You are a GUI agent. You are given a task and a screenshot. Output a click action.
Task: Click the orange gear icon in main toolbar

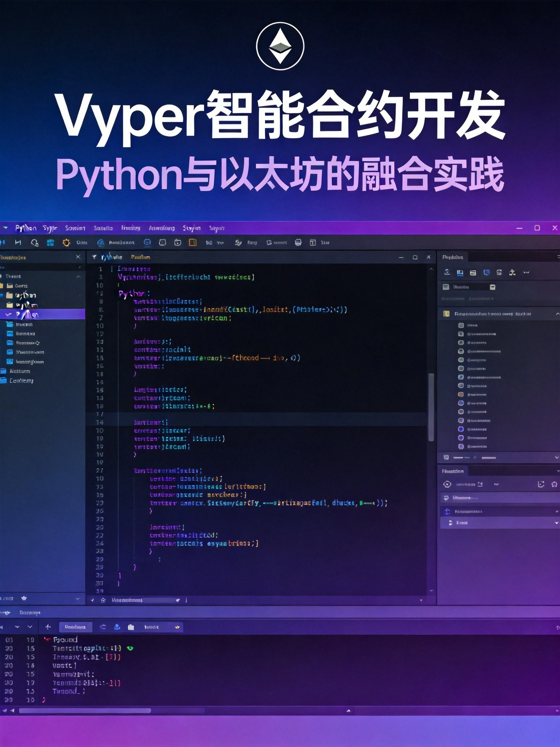[x=66, y=243]
